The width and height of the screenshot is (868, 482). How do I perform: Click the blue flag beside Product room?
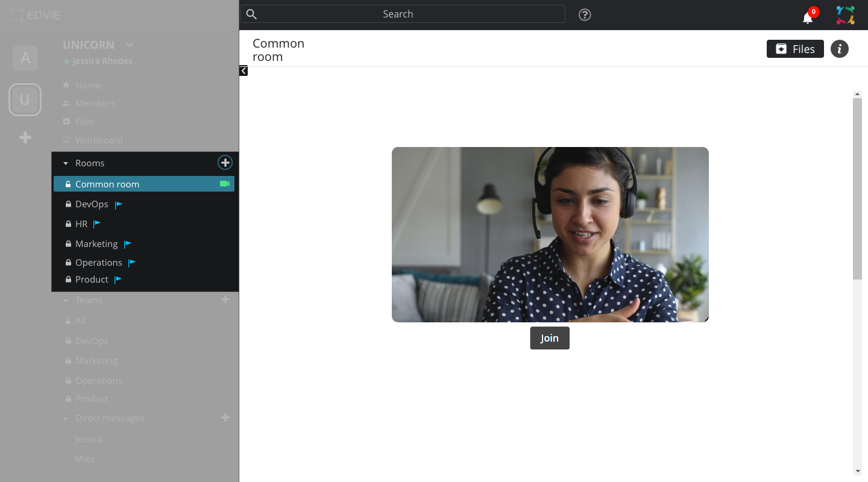(x=118, y=280)
